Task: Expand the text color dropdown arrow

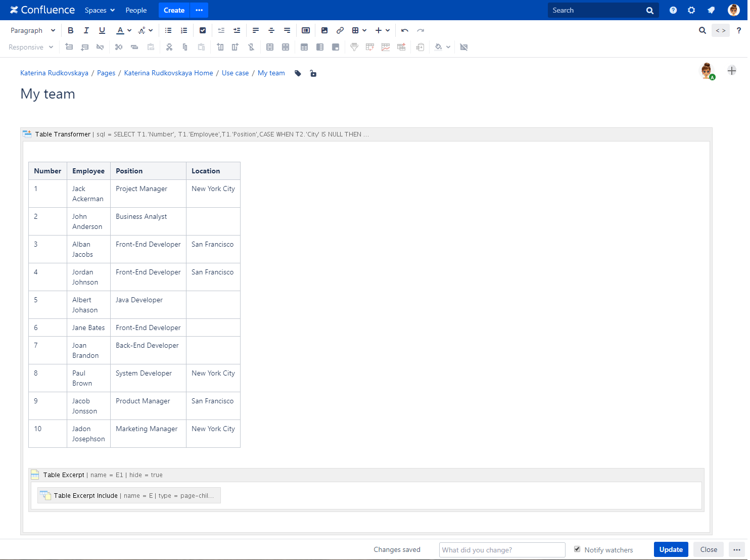Action: tap(129, 30)
